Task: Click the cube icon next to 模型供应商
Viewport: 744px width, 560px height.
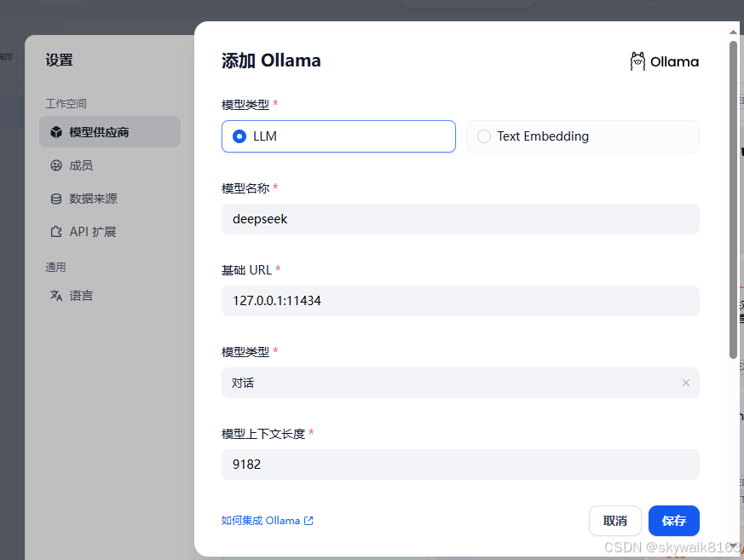Action: click(x=56, y=132)
